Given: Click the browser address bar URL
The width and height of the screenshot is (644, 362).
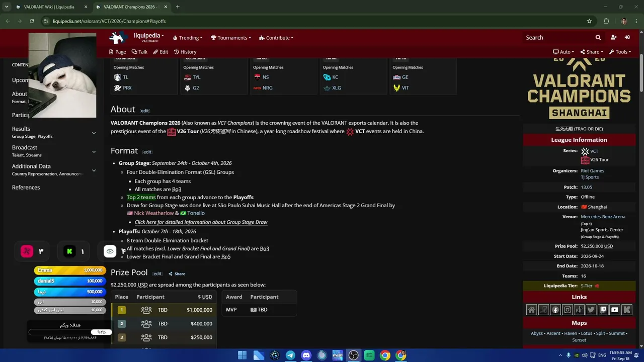Looking at the screenshot, I should 109,21.
